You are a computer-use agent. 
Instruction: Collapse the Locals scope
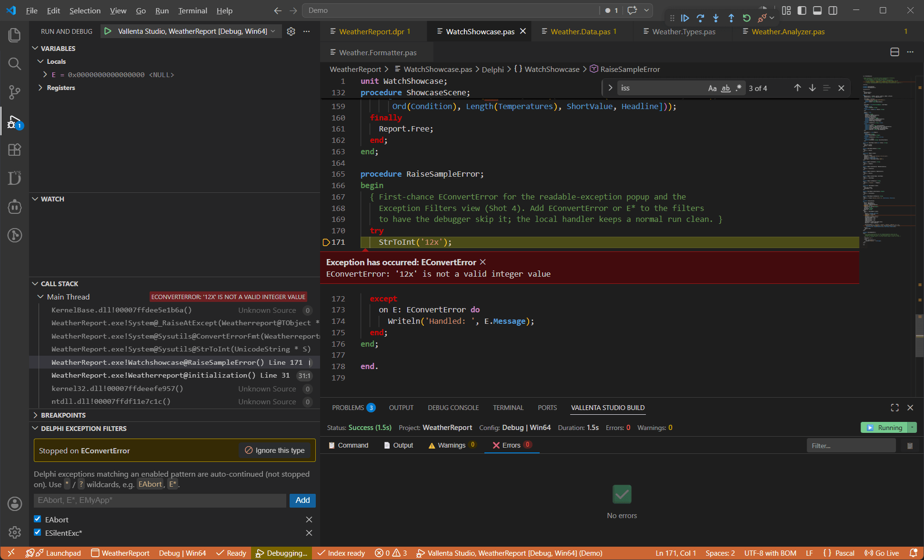[x=41, y=61]
